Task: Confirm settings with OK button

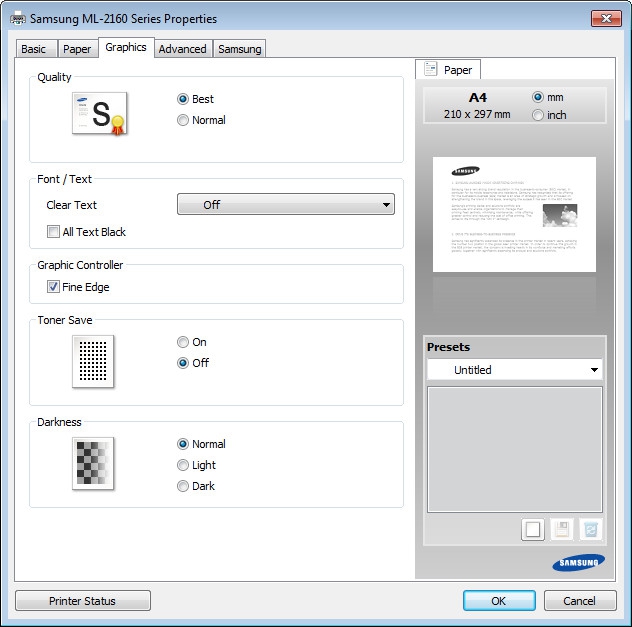Action: [499, 601]
